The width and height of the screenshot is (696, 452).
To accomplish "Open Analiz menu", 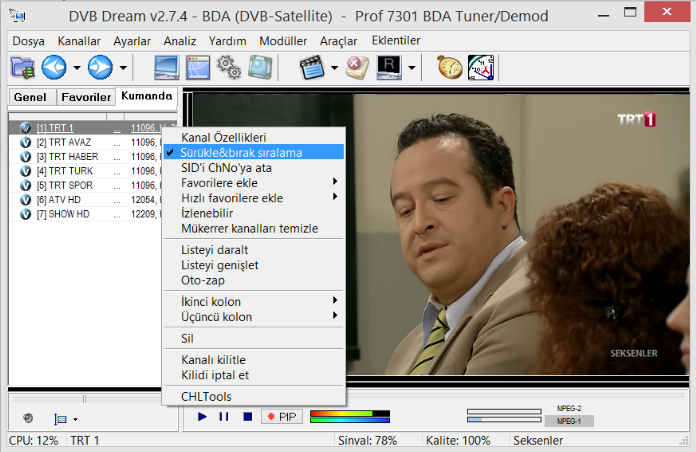I will click(180, 41).
